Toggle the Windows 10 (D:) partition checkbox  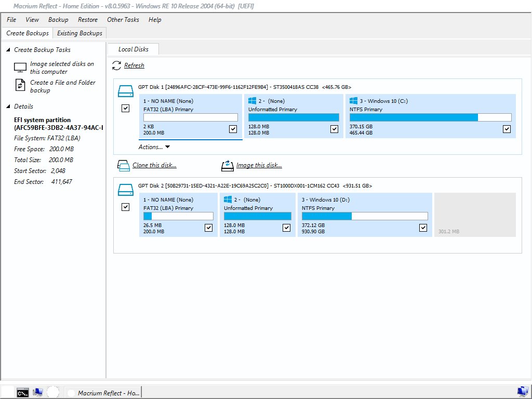[x=423, y=228]
